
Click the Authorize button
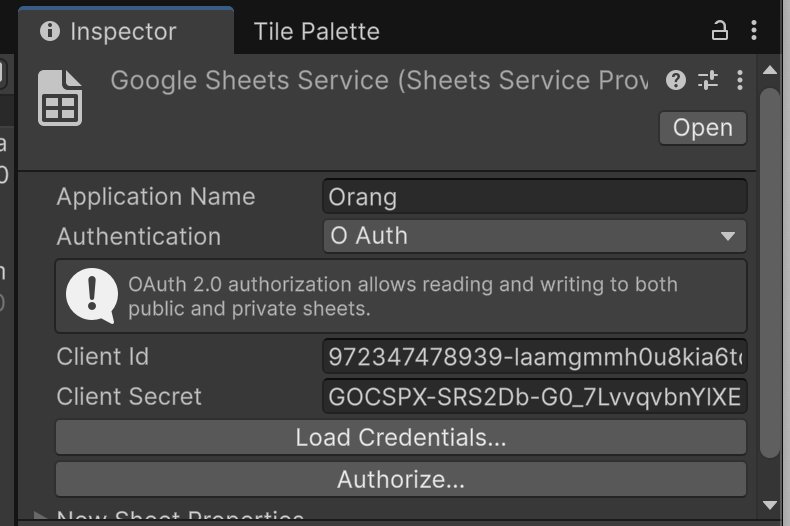click(x=401, y=479)
